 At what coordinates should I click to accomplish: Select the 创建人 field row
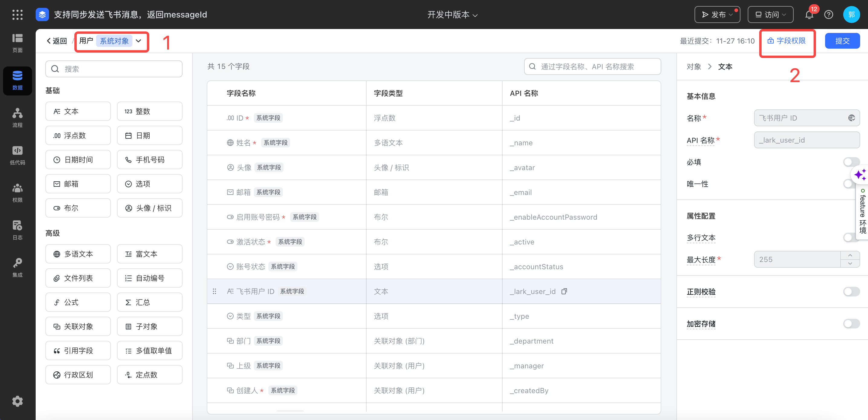pos(434,390)
